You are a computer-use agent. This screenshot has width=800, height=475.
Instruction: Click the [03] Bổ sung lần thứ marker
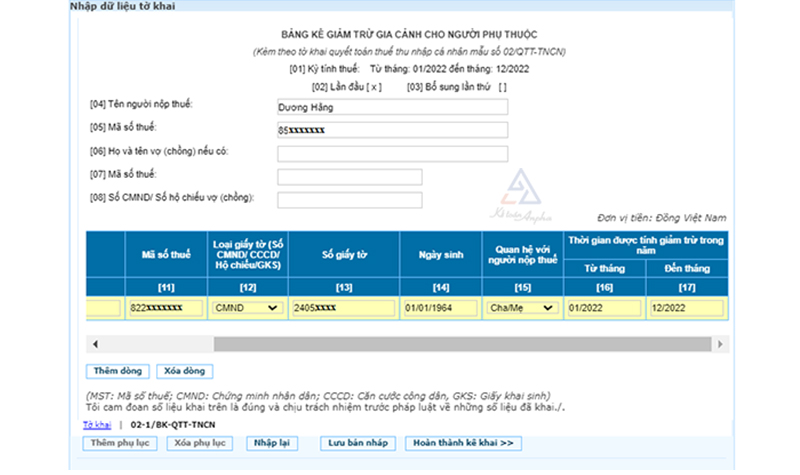pos(457,87)
